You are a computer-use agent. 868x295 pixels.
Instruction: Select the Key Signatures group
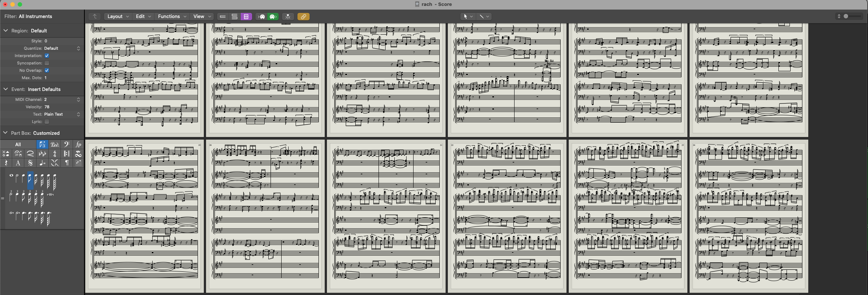[x=42, y=154]
